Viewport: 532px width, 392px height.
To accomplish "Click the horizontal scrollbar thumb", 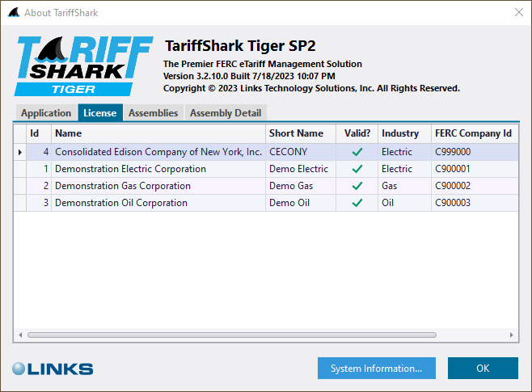I will click(232, 335).
